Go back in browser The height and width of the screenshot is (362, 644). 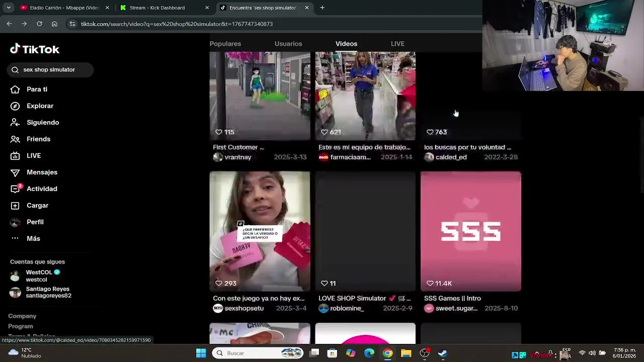click(x=9, y=24)
